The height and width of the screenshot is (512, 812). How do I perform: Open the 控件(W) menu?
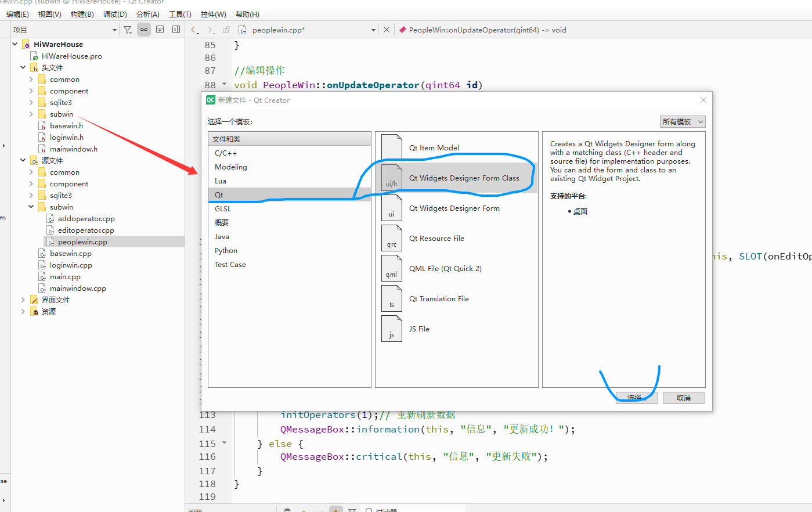coord(213,14)
